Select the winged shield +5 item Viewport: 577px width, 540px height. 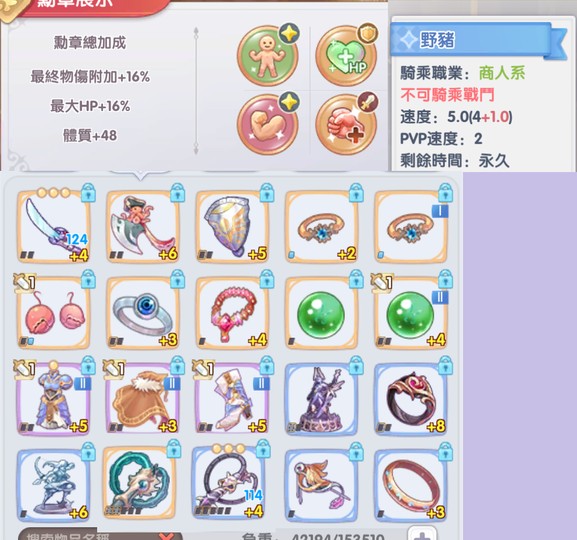(233, 227)
